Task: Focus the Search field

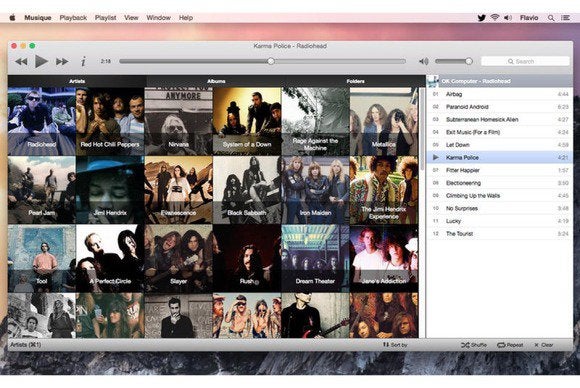Action: 525,61
